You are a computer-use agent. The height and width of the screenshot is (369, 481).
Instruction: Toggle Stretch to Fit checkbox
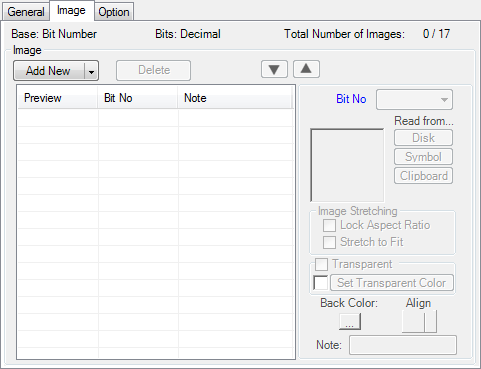329,242
